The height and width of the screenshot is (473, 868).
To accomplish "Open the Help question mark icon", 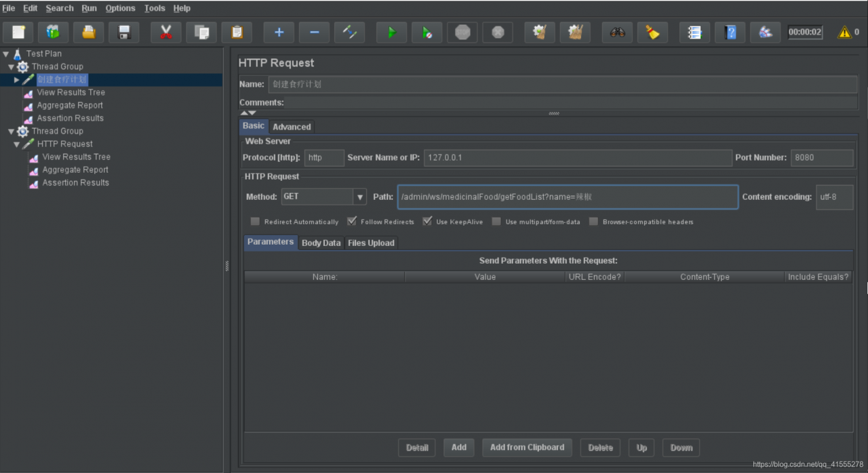I will pyautogui.click(x=730, y=32).
